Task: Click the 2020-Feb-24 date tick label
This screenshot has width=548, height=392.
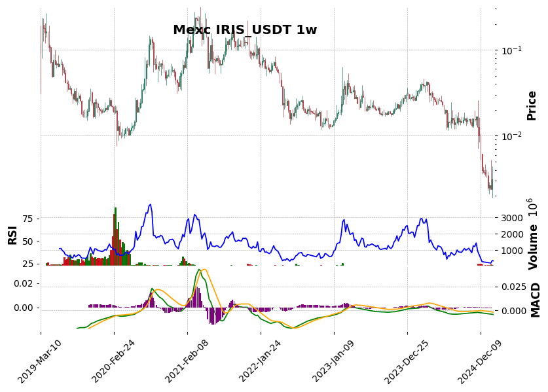Action: pyautogui.click(x=113, y=362)
